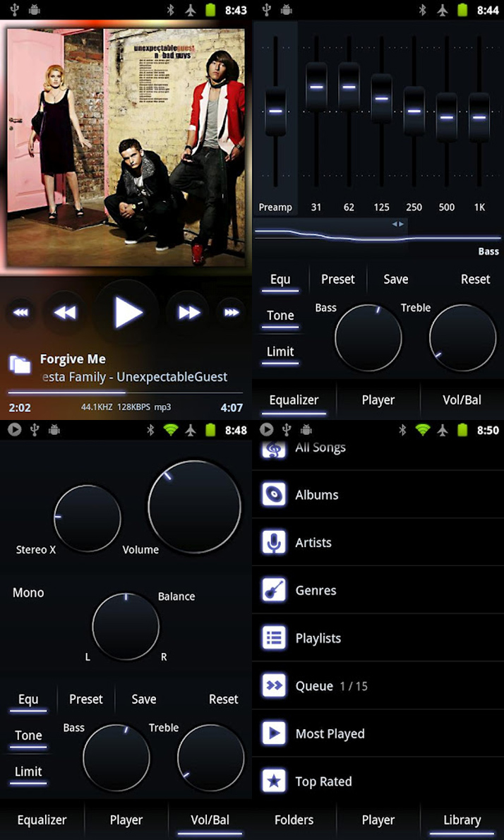
Task: Click the Wi-Fi icon at 8:48 status bar
Action: [170, 430]
